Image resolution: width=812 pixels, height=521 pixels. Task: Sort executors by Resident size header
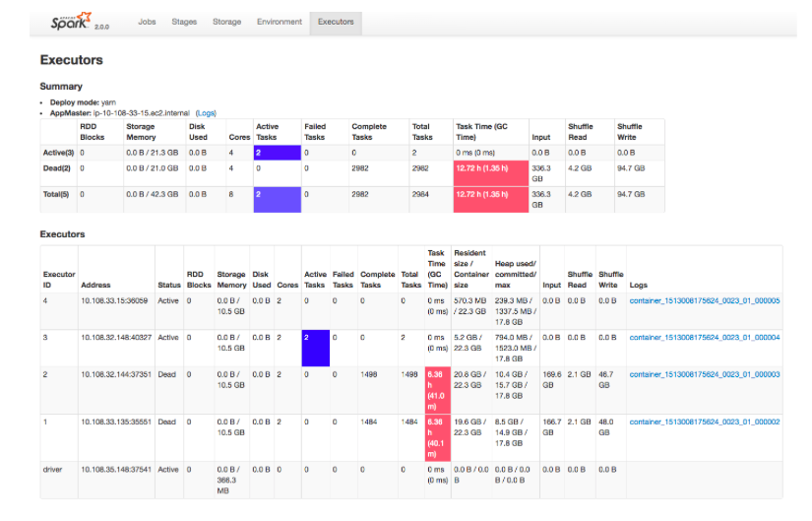point(471,269)
